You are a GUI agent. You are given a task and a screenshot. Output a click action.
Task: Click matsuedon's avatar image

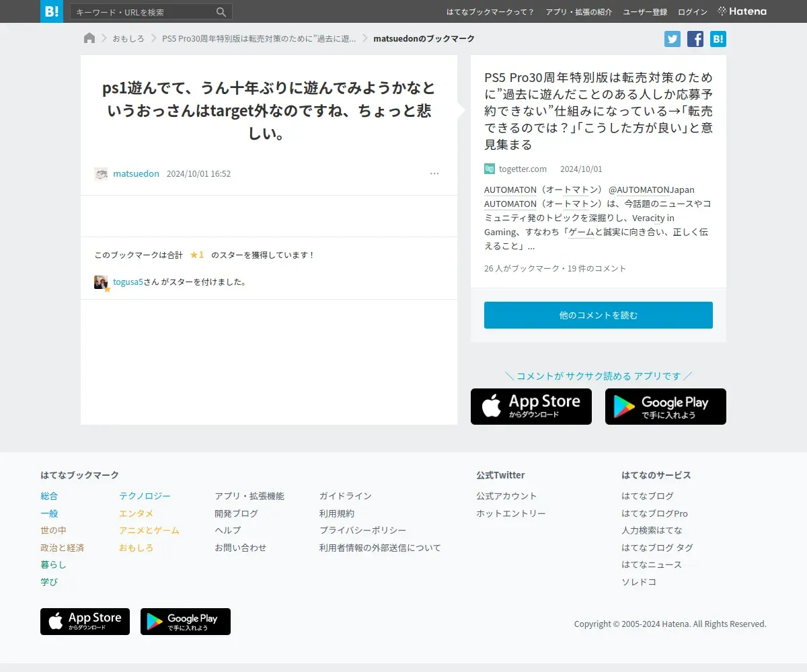pos(101,174)
